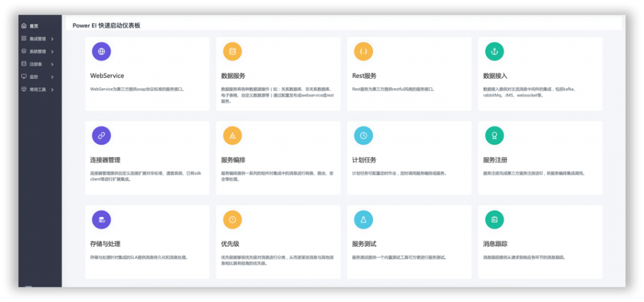Open the 服务编排 orange icon
This screenshot has width=644, height=302.
232,135
